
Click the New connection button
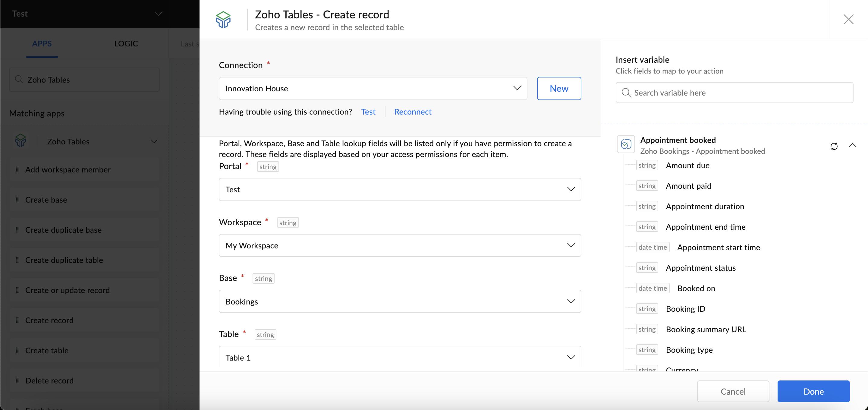pos(559,88)
